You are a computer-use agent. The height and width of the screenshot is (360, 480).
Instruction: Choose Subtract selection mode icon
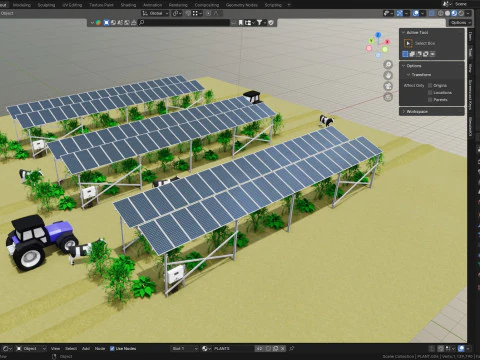click(x=419, y=54)
